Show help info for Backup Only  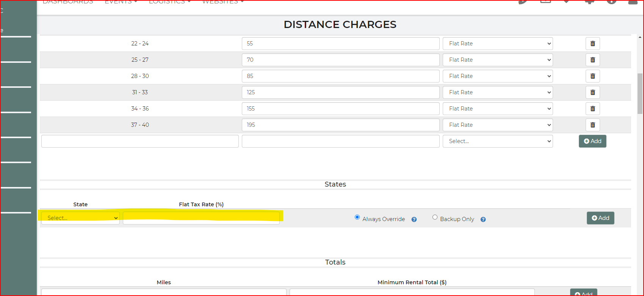[483, 220]
